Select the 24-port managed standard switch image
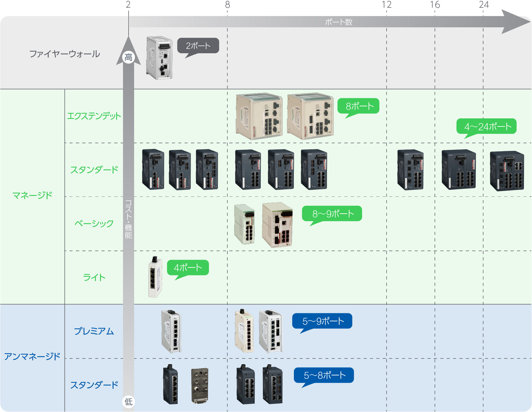This screenshot has width=532, height=412. click(507, 171)
